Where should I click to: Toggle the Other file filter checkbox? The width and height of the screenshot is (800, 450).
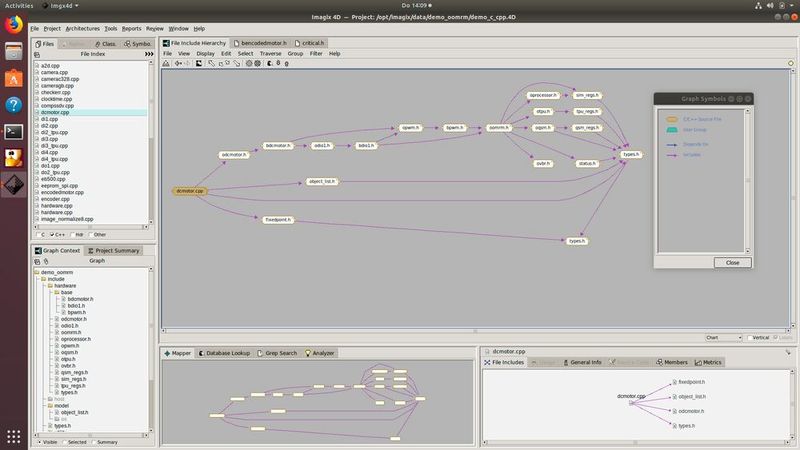91,235
